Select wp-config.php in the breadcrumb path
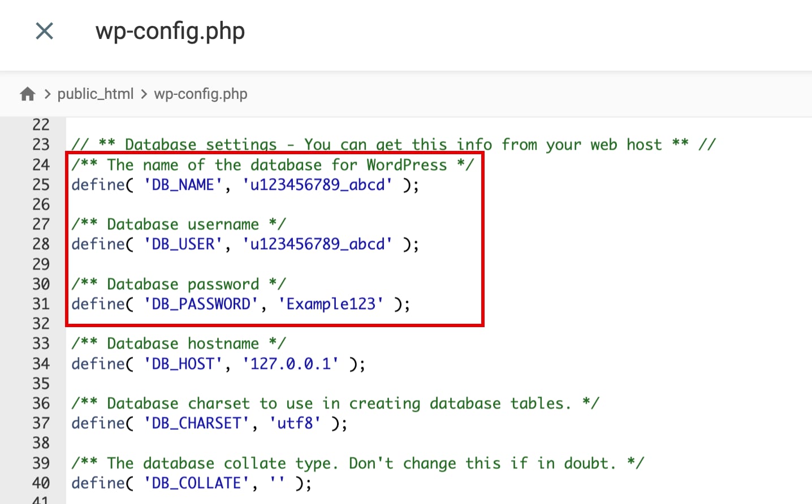Viewport: 812px width, 504px height. pos(201,94)
